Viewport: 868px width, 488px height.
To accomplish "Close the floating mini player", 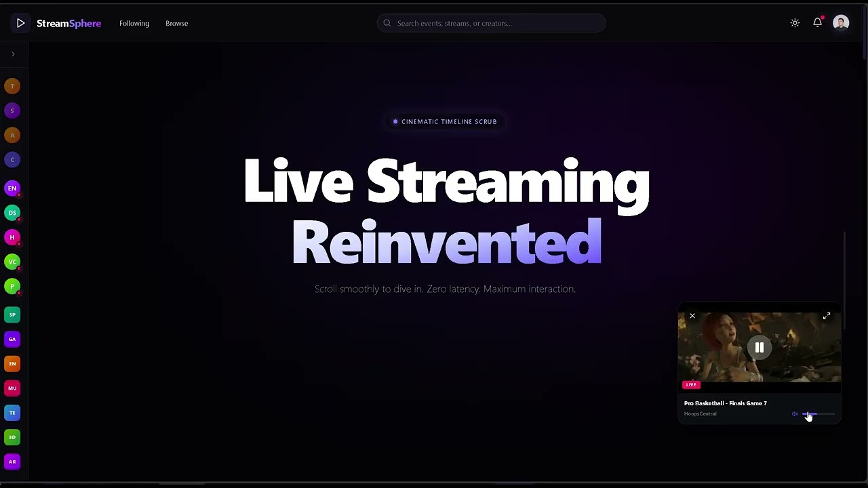I will click(x=692, y=316).
